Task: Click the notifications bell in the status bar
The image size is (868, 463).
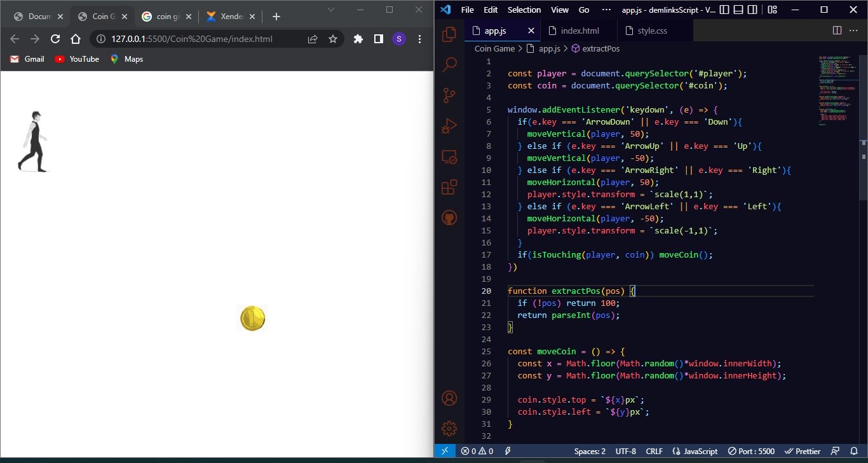Action: 855,451
